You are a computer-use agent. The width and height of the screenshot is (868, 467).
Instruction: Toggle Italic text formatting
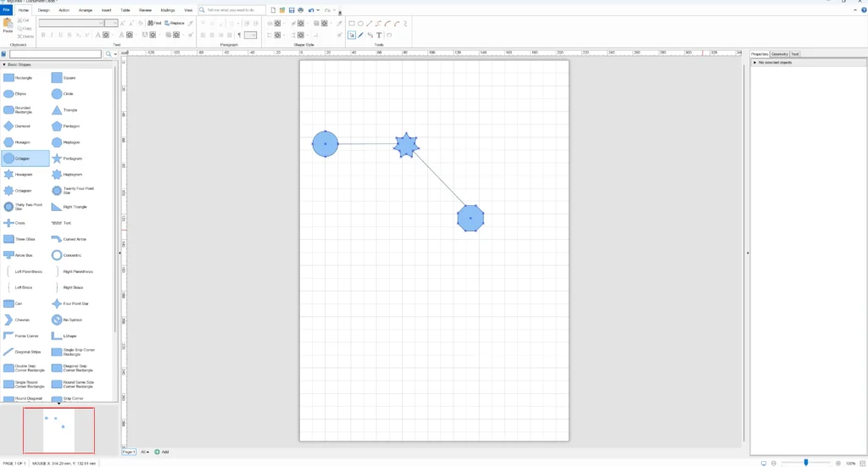click(x=52, y=35)
